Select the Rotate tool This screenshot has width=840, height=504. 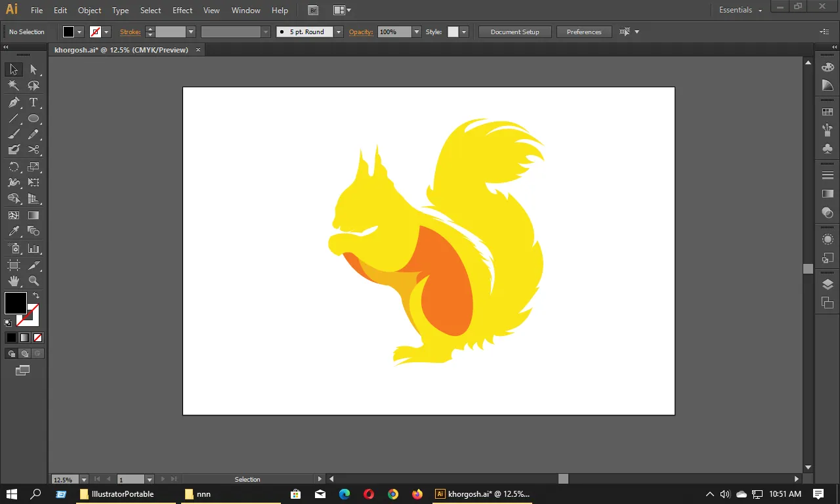(14, 167)
